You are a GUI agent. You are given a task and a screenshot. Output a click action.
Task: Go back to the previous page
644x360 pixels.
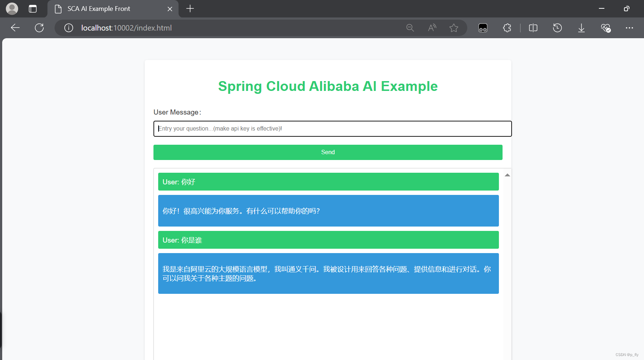click(15, 28)
